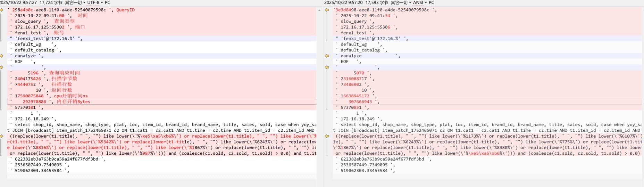Click copy-to-left arrow beside right blank-string line

[x=327, y=67]
